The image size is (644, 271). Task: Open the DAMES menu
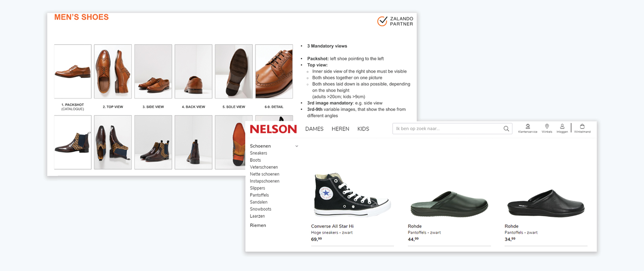tap(314, 129)
